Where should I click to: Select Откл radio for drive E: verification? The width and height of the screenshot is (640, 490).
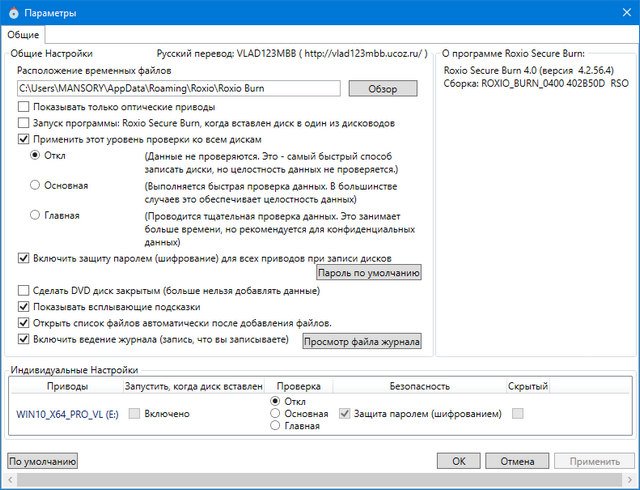[276, 401]
